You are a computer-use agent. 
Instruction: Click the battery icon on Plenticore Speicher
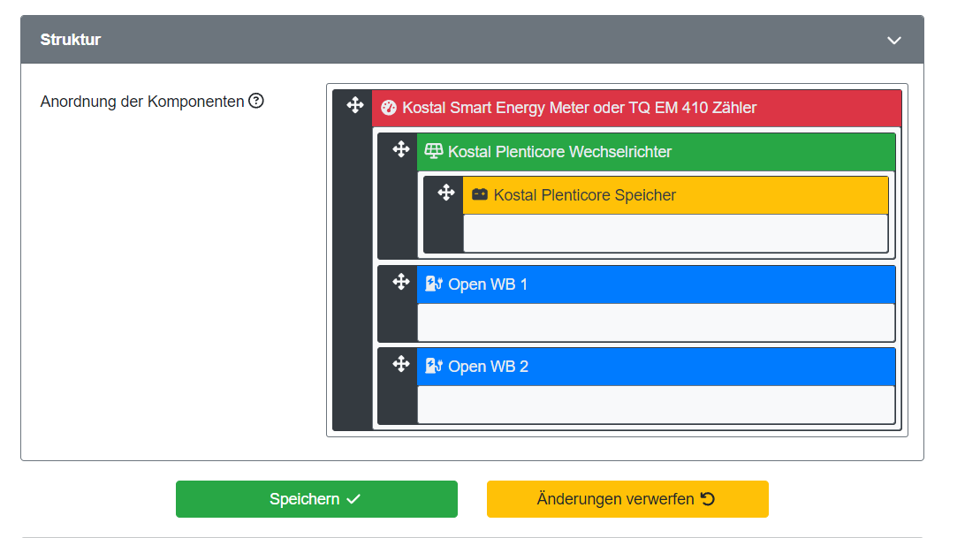[x=480, y=194]
